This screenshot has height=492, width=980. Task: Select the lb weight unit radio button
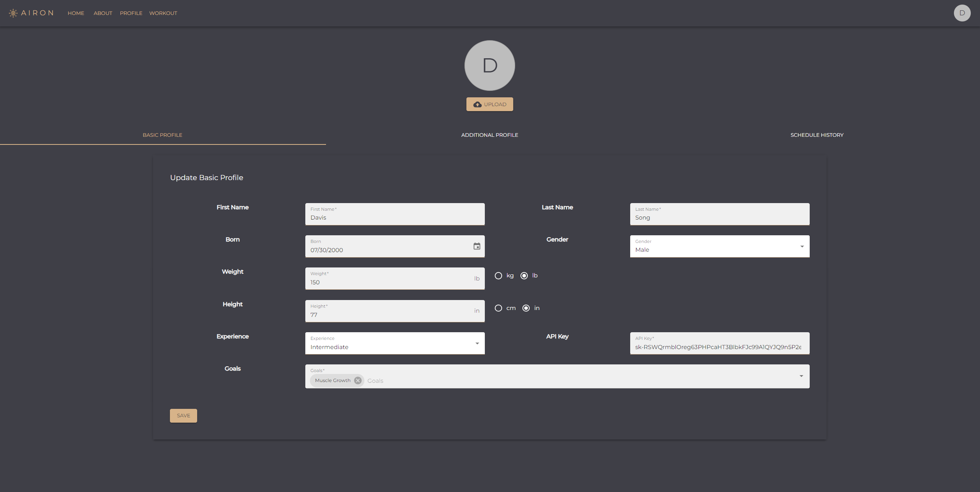(x=525, y=276)
